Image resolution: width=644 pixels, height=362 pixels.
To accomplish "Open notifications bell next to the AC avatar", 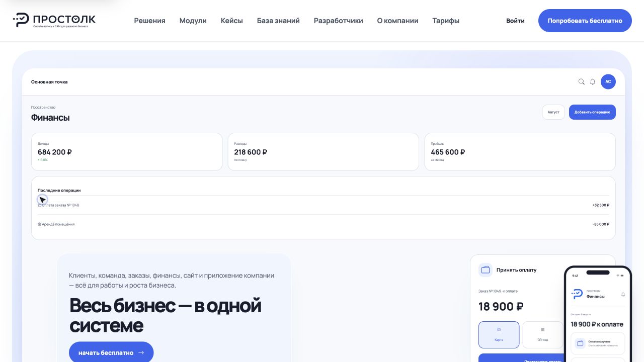I will tap(593, 81).
